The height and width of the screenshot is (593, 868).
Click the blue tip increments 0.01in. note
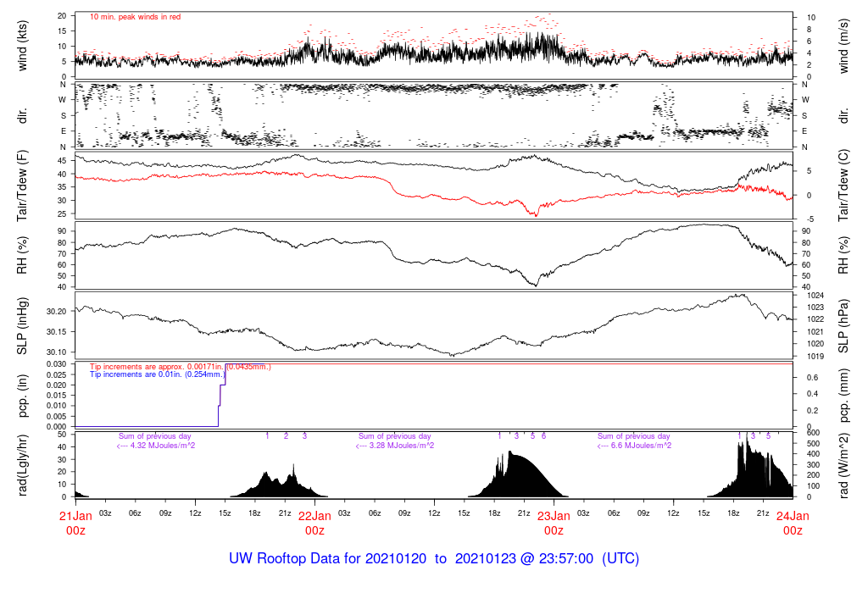click(157, 374)
